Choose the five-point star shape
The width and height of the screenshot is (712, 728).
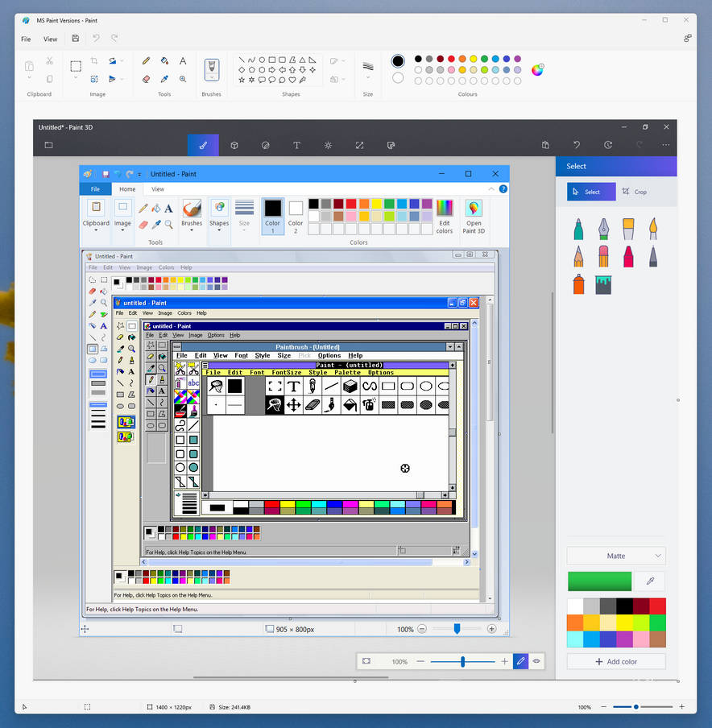[242, 80]
